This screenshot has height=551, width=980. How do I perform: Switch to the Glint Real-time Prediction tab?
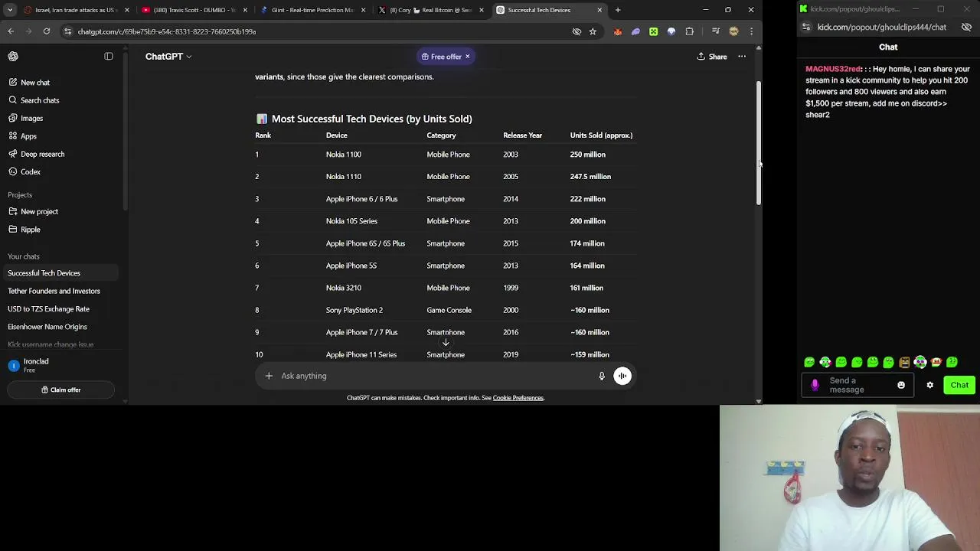coord(312,10)
